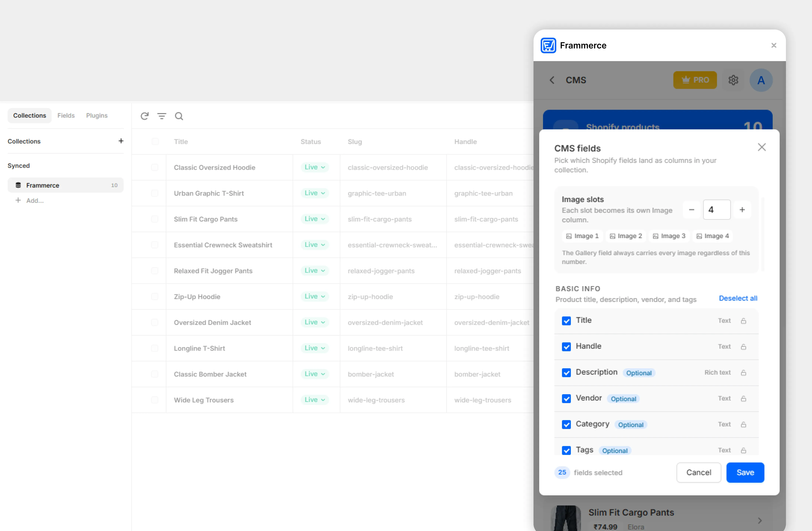Click the search icon in the collection toolbar

pos(179,116)
